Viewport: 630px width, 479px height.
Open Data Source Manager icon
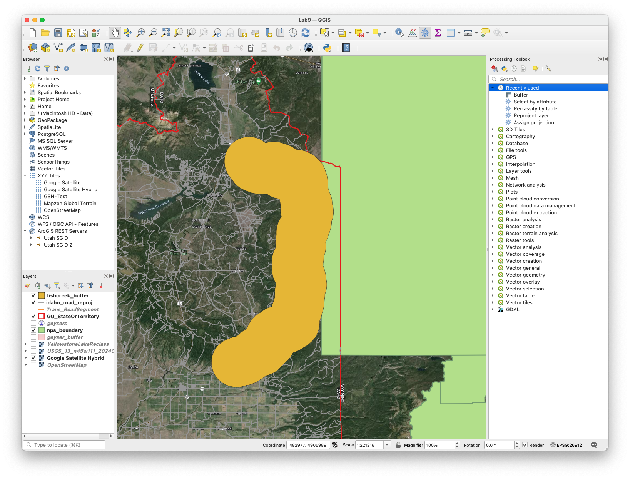click(33, 48)
